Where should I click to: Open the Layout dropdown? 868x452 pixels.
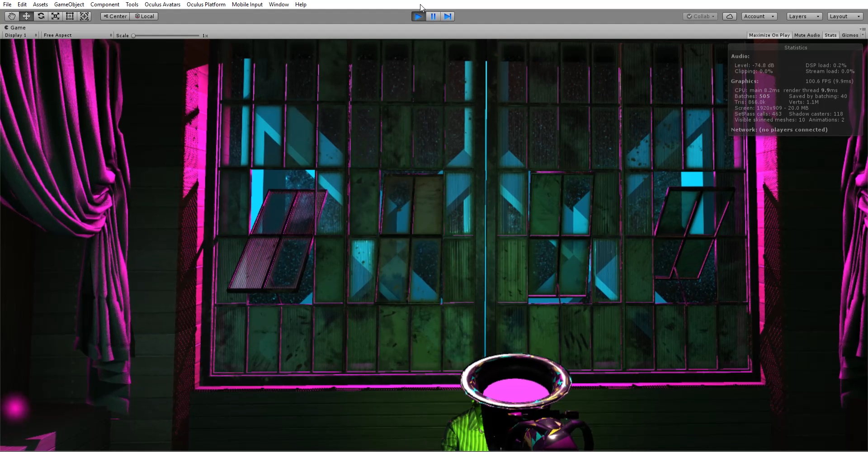(x=845, y=16)
